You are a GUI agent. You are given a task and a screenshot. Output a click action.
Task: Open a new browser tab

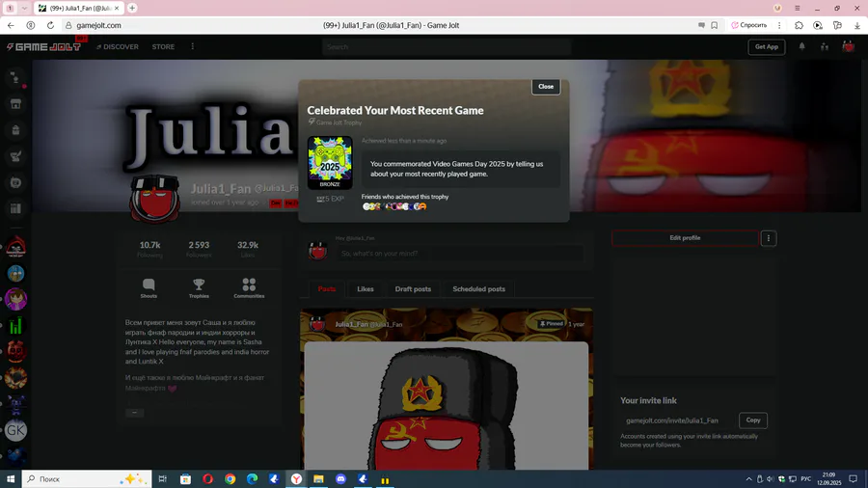pos(132,8)
